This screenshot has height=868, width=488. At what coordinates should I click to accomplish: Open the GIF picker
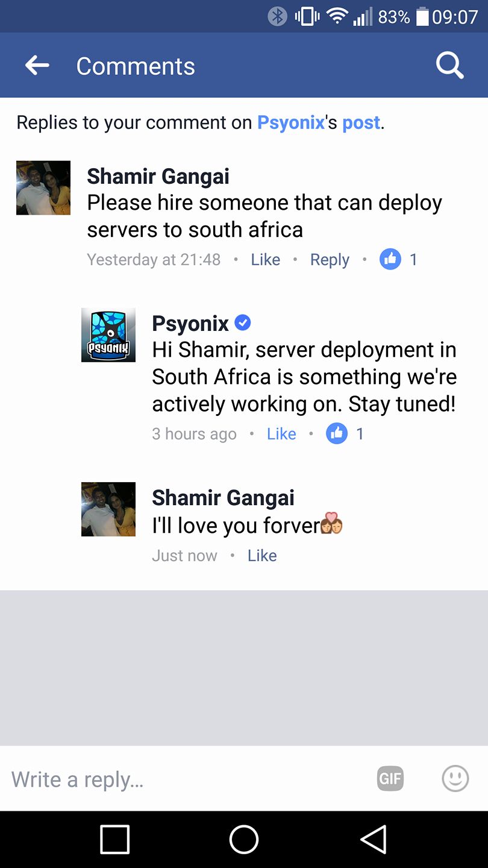(x=390, y=779)
